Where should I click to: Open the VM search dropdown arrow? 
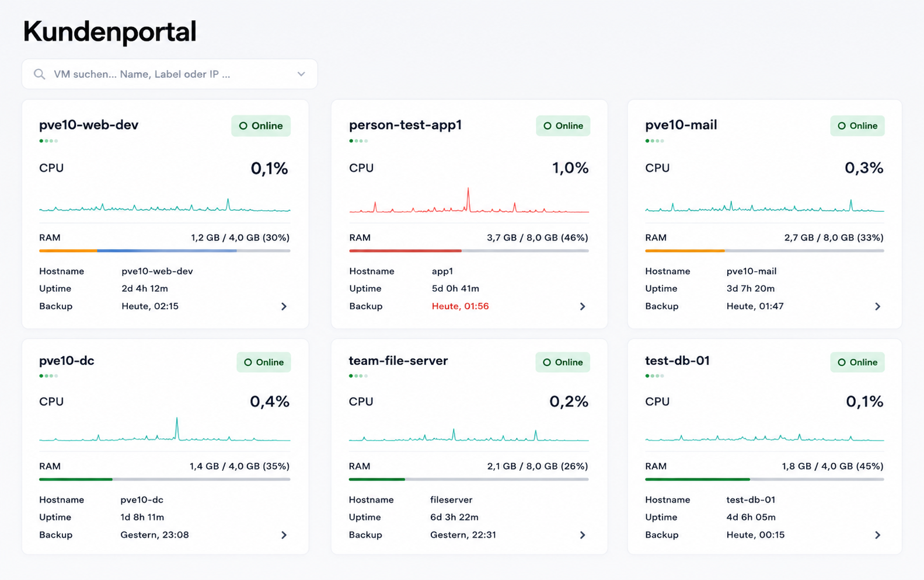pyautogui.click(x=301, y=74)
